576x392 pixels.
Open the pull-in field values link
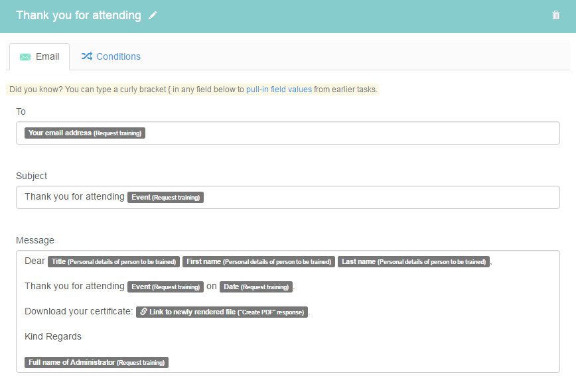pos(279,90)
